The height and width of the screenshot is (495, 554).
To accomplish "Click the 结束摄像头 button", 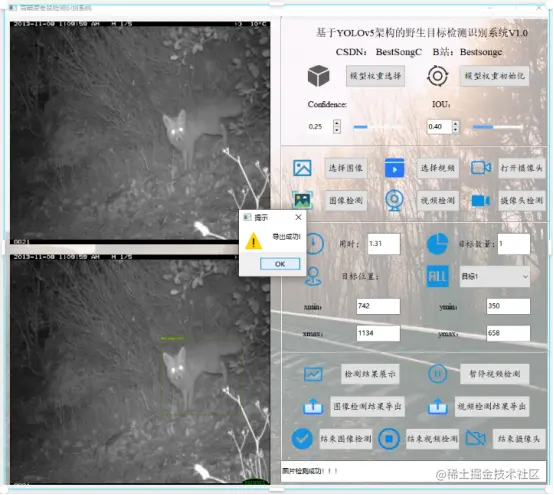I will click(x=519, y=439).
